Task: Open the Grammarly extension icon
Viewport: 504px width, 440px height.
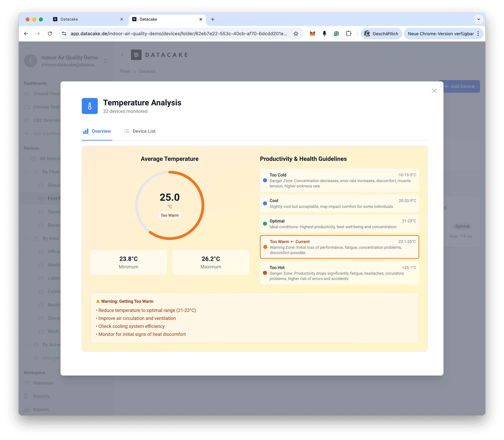Action: (x=336, y=34)
